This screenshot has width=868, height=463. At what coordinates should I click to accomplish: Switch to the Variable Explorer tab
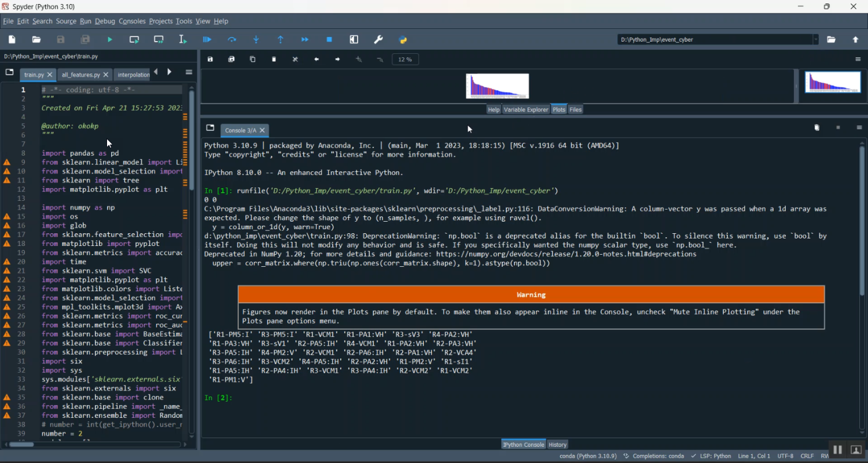pyautogui.click(x=525, y=109)
